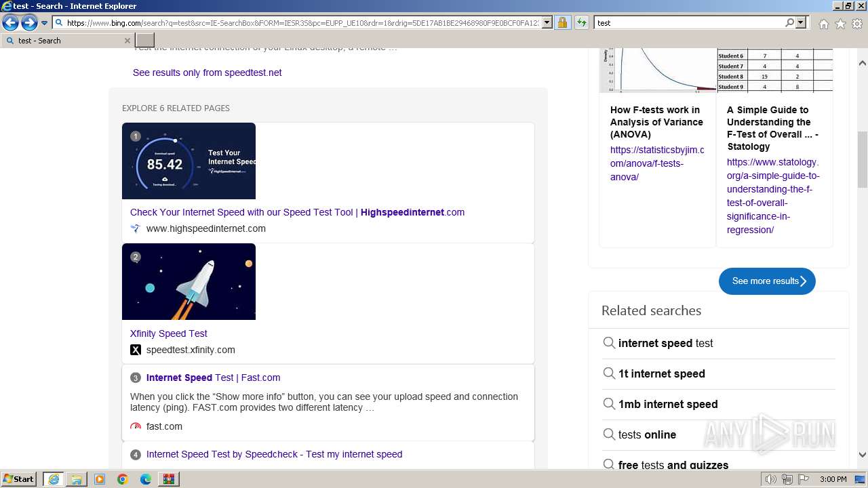Open 'Internet Speed Test | Fast.com' link
The width and height of the screenshot is (868, 488).
tap(213, 378)
